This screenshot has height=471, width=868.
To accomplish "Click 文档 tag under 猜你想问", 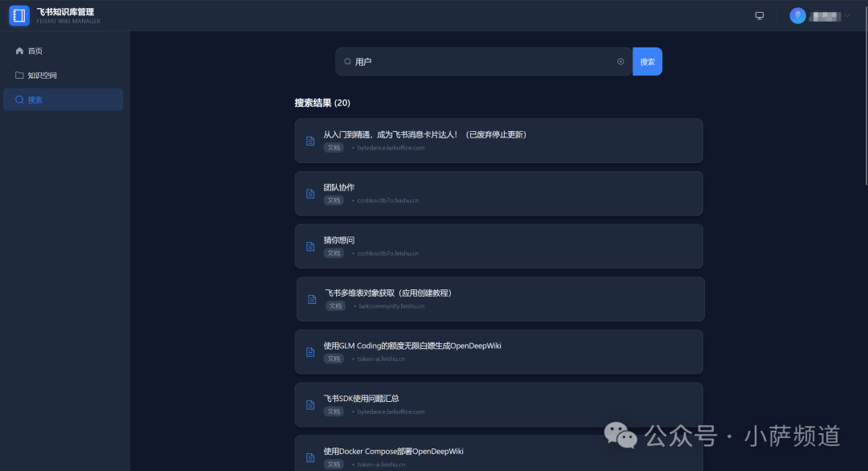I will point(334,253).
